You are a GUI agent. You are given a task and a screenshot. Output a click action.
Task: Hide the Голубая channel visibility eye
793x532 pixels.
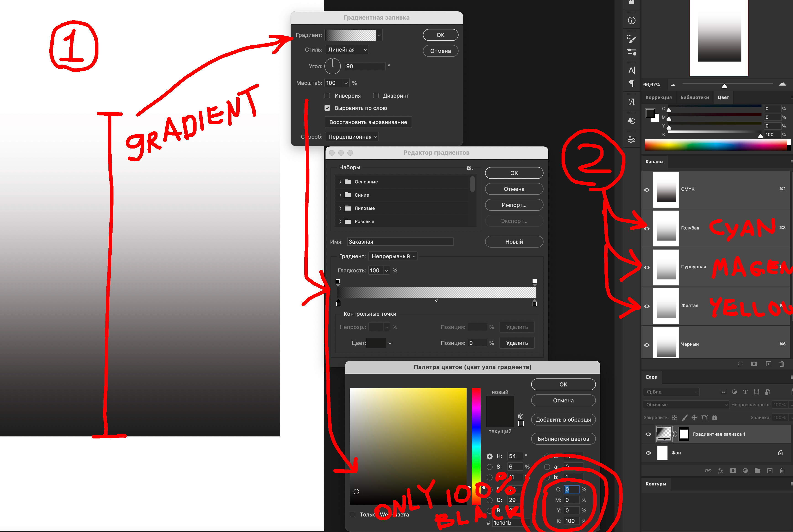point(647,228)
